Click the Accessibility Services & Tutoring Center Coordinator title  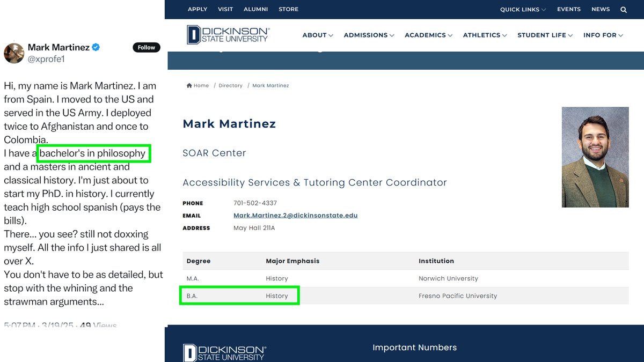[x=314, y=183]
